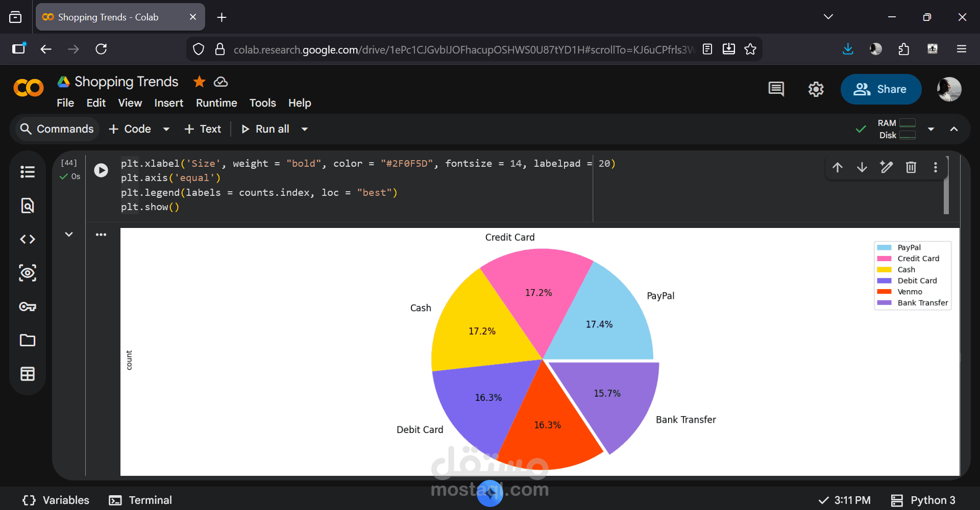Open the Secrets key panel

pos(28,307)
